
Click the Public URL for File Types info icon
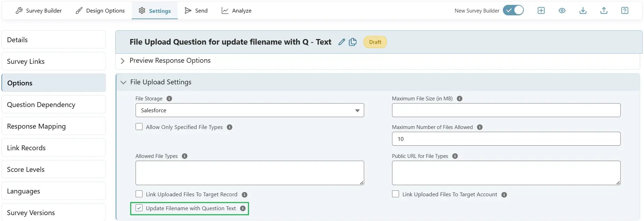click(x=455, y=156)
